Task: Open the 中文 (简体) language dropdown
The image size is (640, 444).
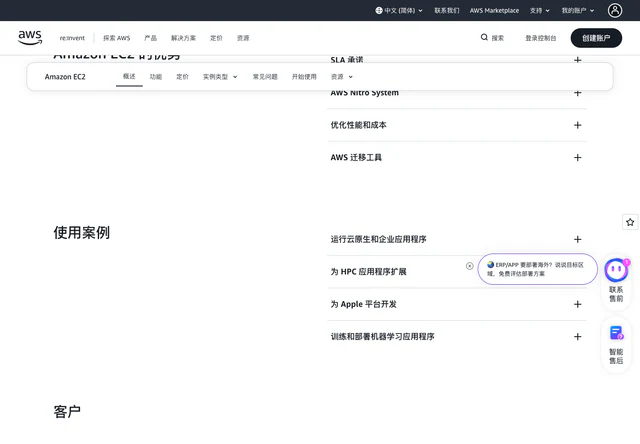Action: tap(399, 11)
